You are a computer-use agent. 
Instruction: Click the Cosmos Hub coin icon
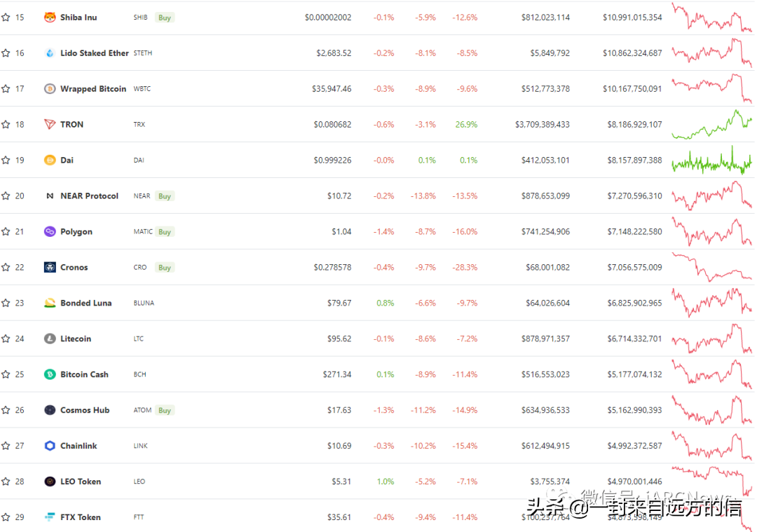coord(50,410)
